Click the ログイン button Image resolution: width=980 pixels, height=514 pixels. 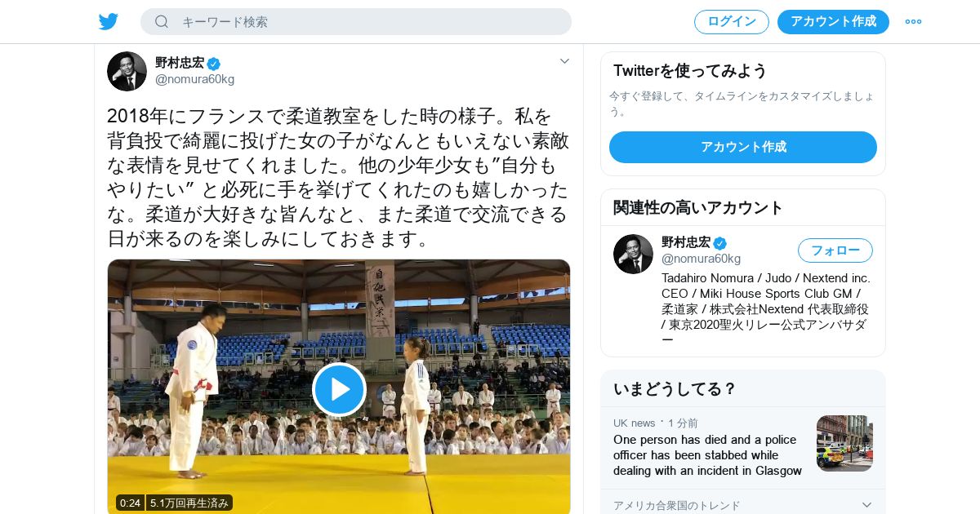[732, 21]
